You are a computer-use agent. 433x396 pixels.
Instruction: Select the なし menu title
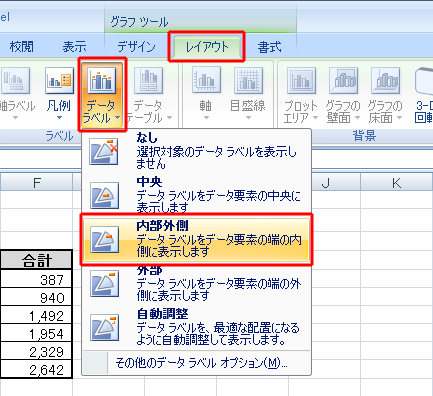(147, 137)
